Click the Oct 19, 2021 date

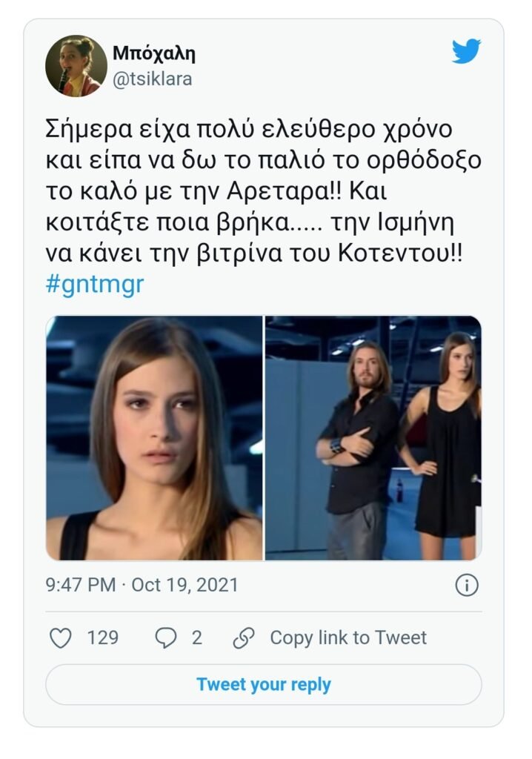(x=184, y=585)
